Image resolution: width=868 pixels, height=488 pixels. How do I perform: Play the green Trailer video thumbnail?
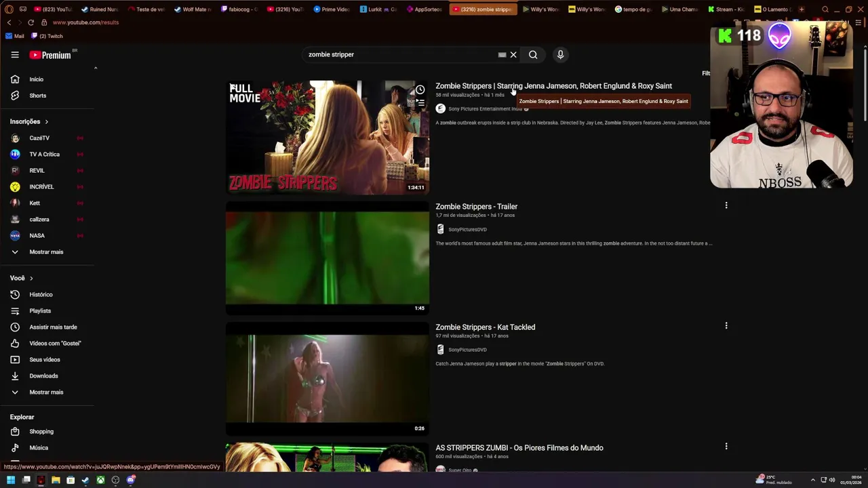pos(327,258)
